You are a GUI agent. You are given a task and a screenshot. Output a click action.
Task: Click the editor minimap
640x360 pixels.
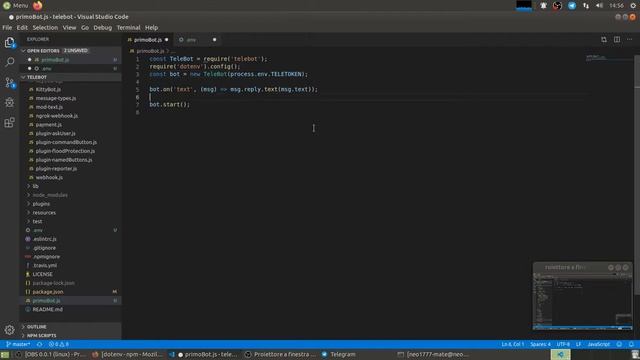point(610,58)
